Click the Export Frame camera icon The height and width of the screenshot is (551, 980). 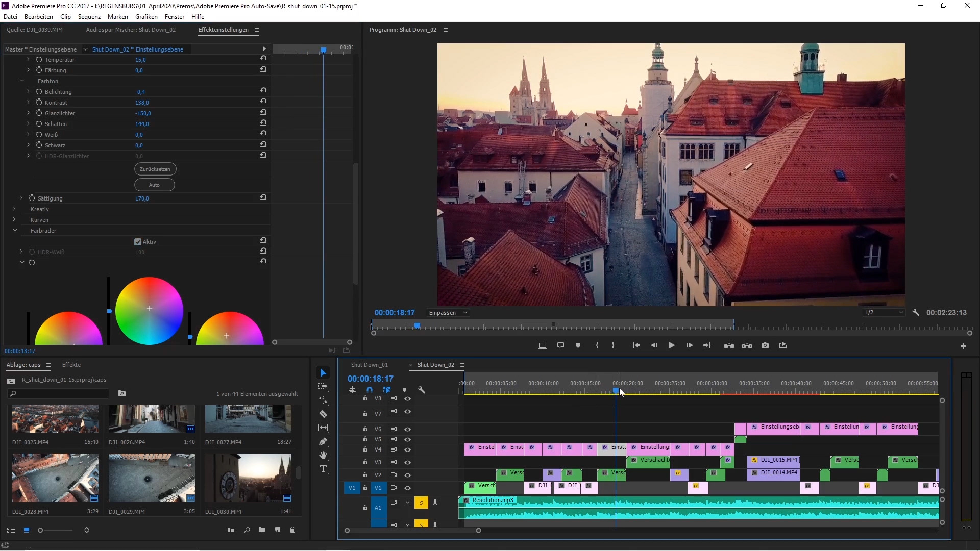coord(765,345)
